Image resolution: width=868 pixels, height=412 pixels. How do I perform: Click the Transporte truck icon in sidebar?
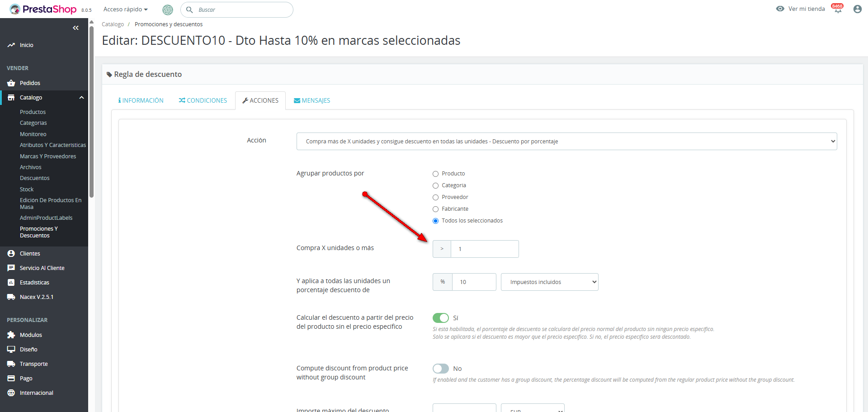[11, 364]
